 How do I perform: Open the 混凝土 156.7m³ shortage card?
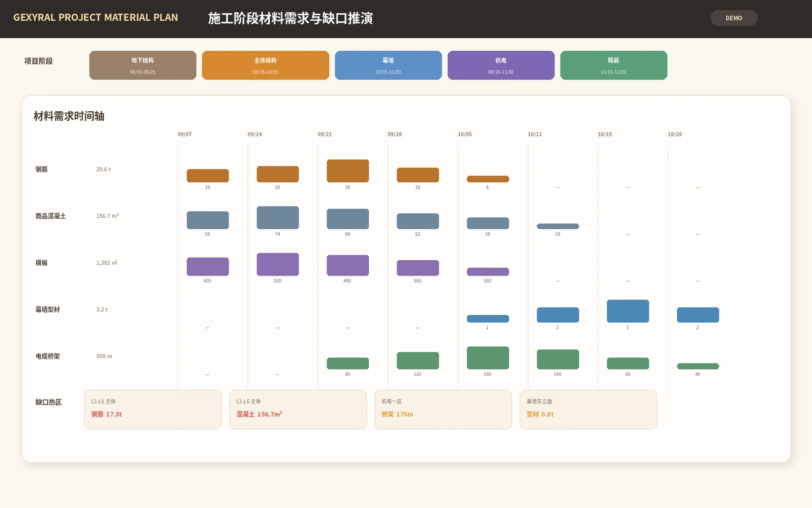[298, 410]
